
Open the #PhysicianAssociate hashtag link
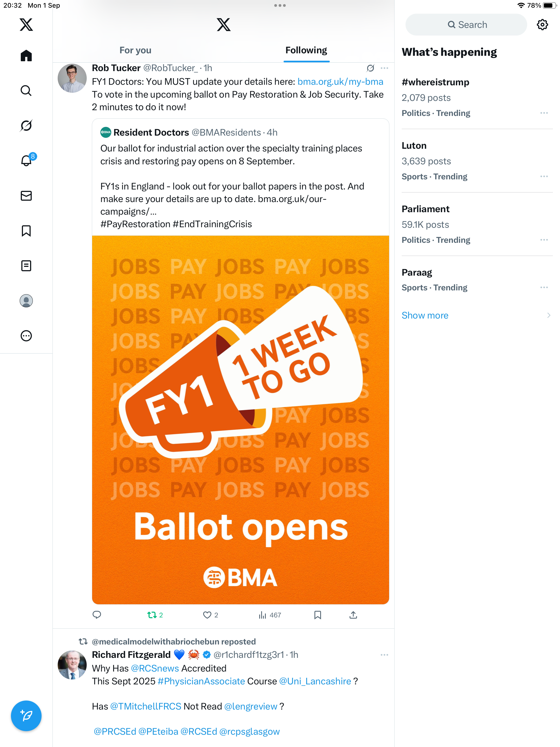201,681
